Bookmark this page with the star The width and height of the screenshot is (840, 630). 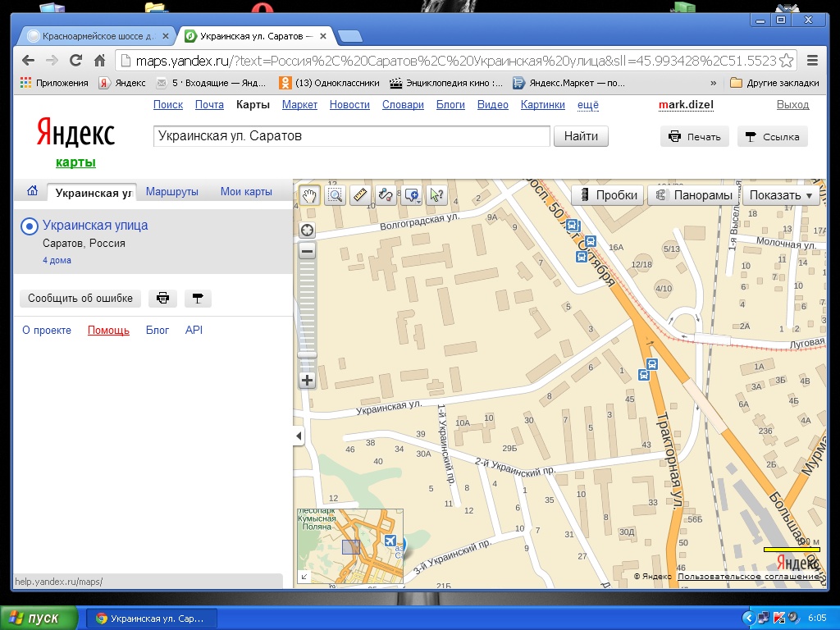click(787, 61)
